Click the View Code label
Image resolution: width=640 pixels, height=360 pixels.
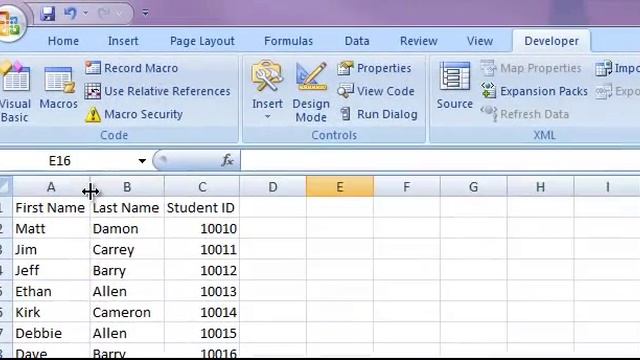(x=386, y=91)
